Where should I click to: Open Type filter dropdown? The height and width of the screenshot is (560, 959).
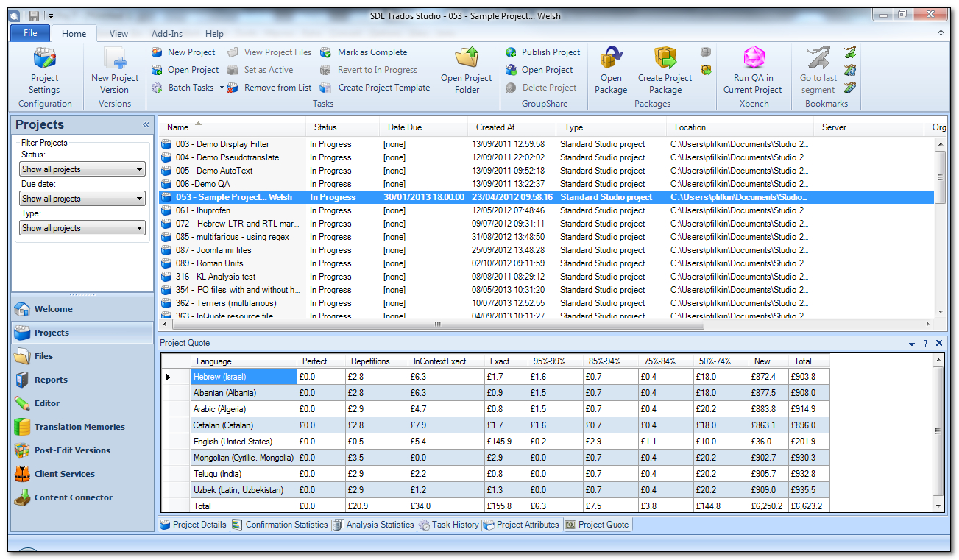pyautogui.click(x=82, y=228)
